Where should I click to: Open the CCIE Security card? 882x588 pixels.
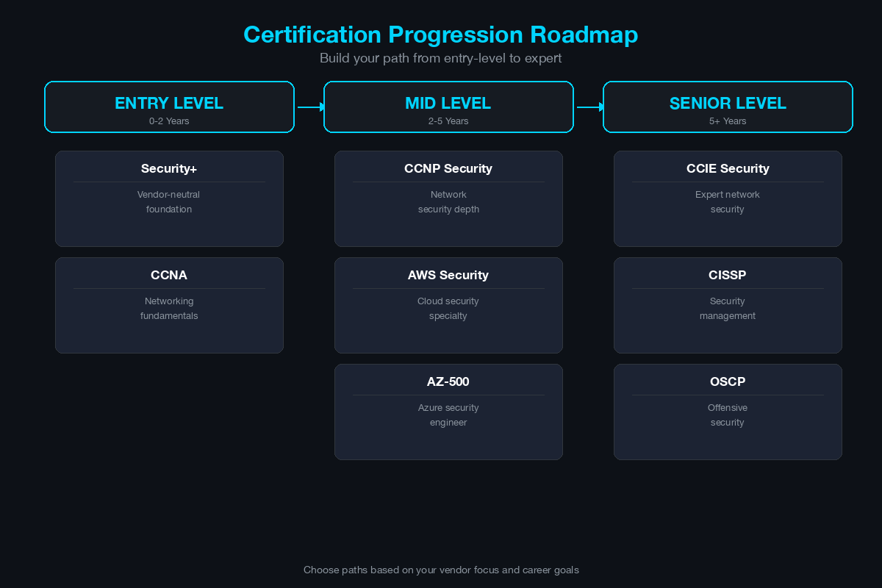click(x=728, y=198)
